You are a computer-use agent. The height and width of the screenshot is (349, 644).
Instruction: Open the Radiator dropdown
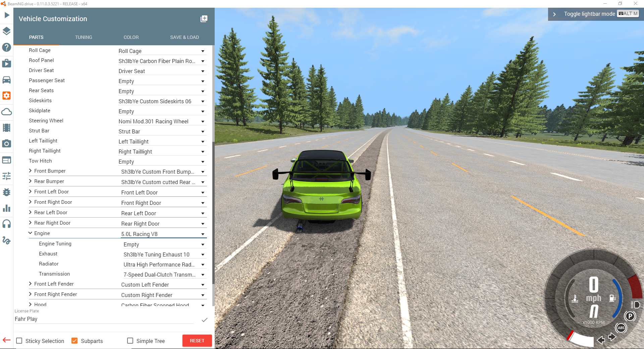click(165, 265)
